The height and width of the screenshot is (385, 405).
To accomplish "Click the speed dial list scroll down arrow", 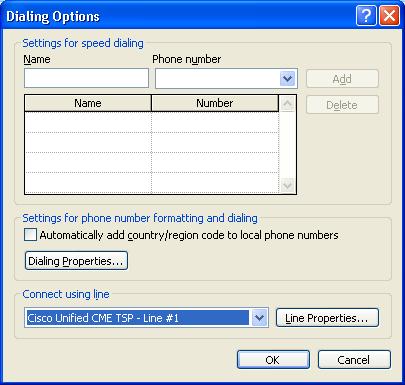I will [287, 185].
